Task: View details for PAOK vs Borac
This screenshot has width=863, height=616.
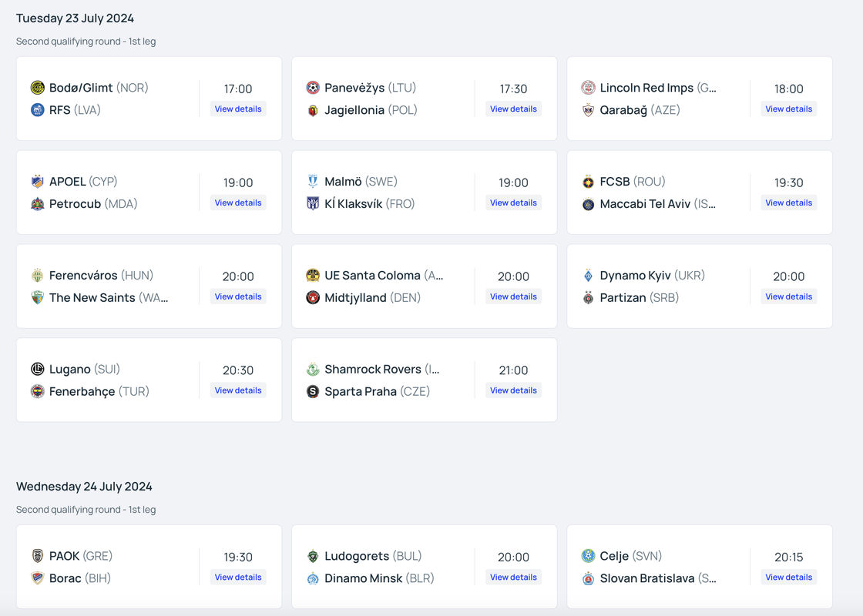Action: 238,577
